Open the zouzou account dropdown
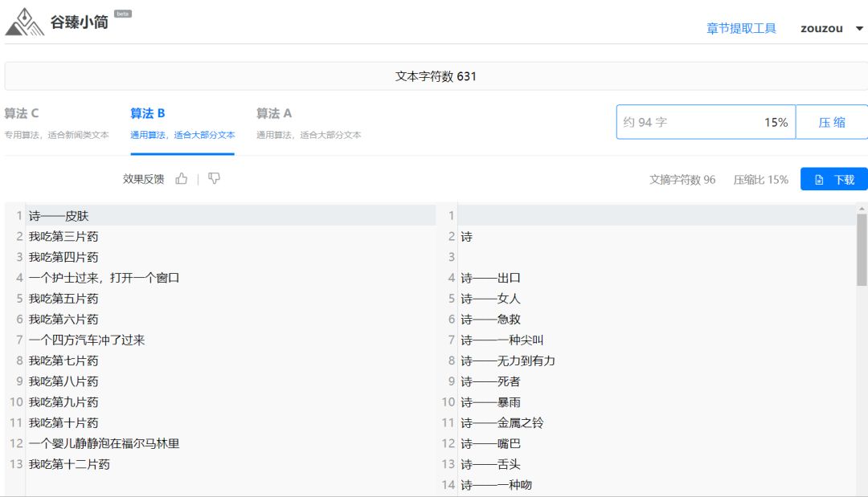868x497 pixels. pyautogui.click(x=821, y=28)
